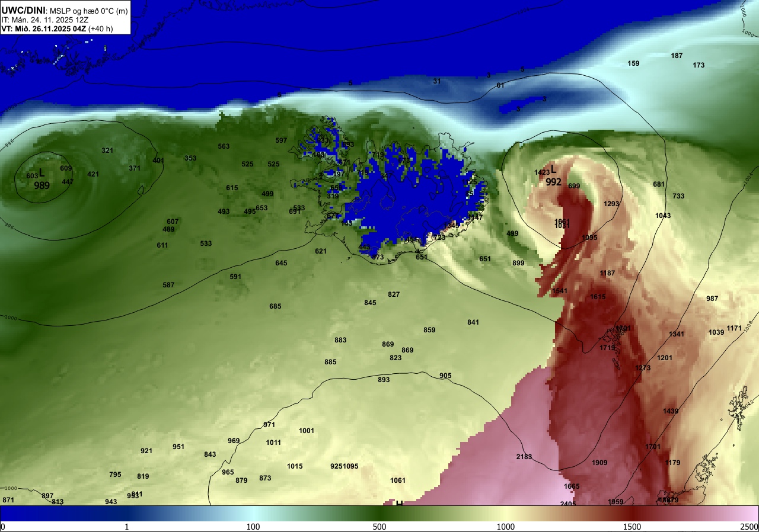Screen dimensions: 759x532
Task: Click the 1500 colour scale label
Action: point(632,527)
